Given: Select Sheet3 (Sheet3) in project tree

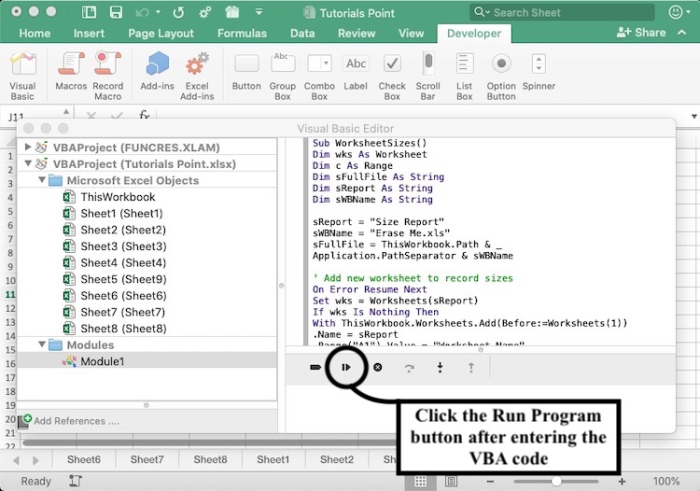Looking at the screenshot, I should click(123, 246).
